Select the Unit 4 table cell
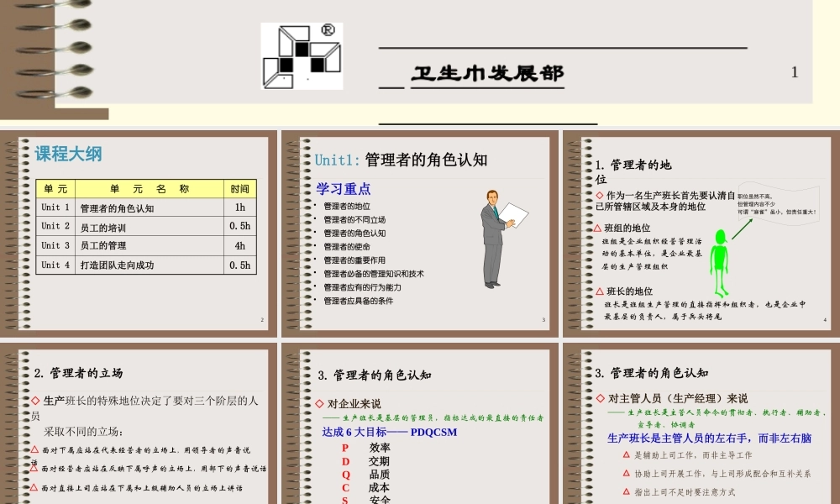 [x=55, y=265]
